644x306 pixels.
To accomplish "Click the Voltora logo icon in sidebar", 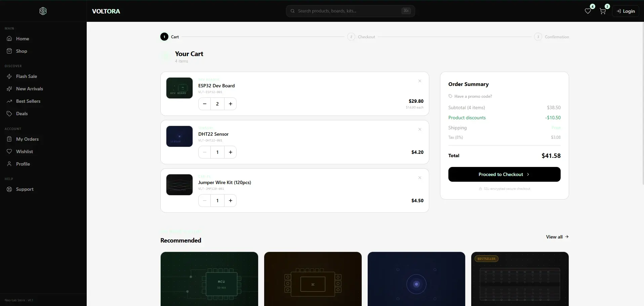I will pos(43,11).
